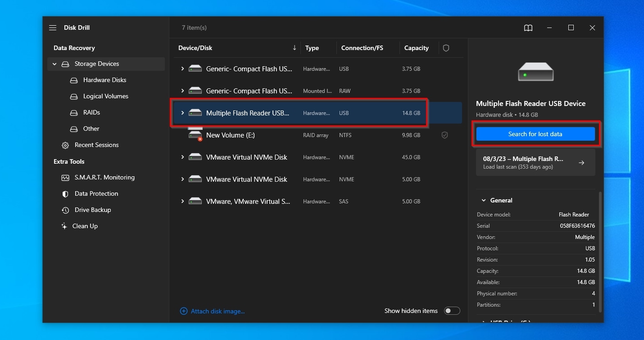The height and width of the screenshot is (340, 644).
Task: Click the Storage Devices drive icon
Action: coord(65,64)
